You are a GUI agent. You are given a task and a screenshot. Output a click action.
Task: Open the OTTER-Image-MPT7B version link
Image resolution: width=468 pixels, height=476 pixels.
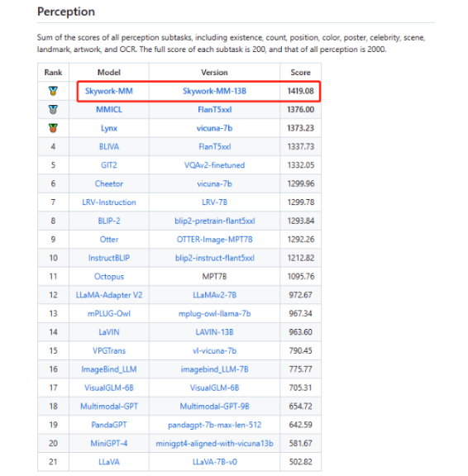(x=214, y=239)
